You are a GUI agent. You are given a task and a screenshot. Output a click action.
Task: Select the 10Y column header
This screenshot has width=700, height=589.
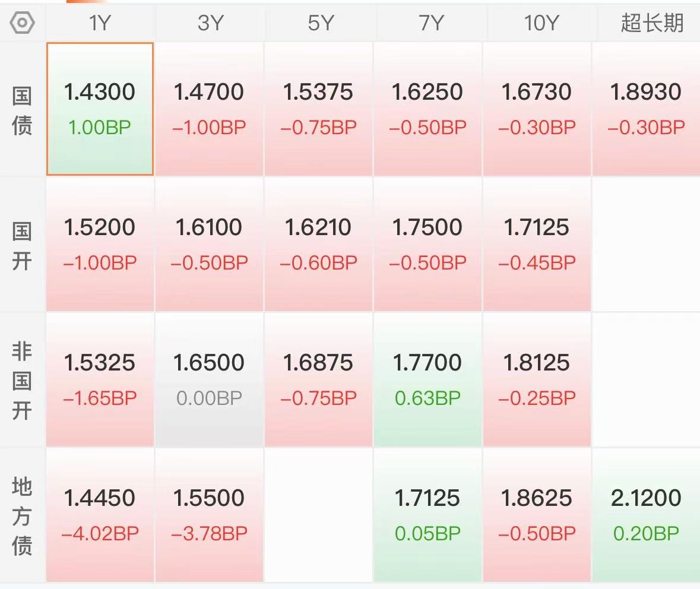point(540,23)
